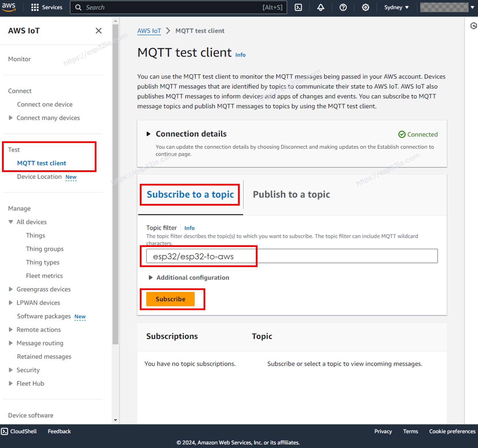
Task: Open the Sydney region dropdown
Action: [x=396, y=7]
